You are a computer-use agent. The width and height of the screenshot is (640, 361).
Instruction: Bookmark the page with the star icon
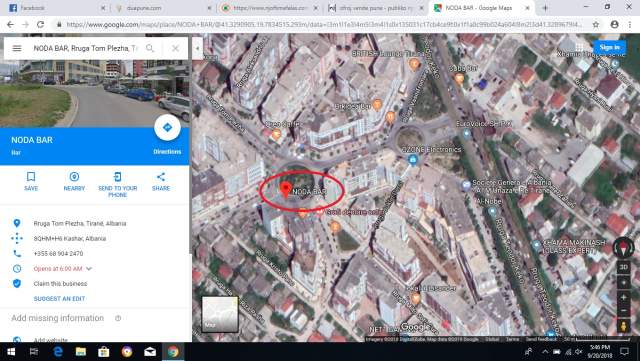coord(596,25)
